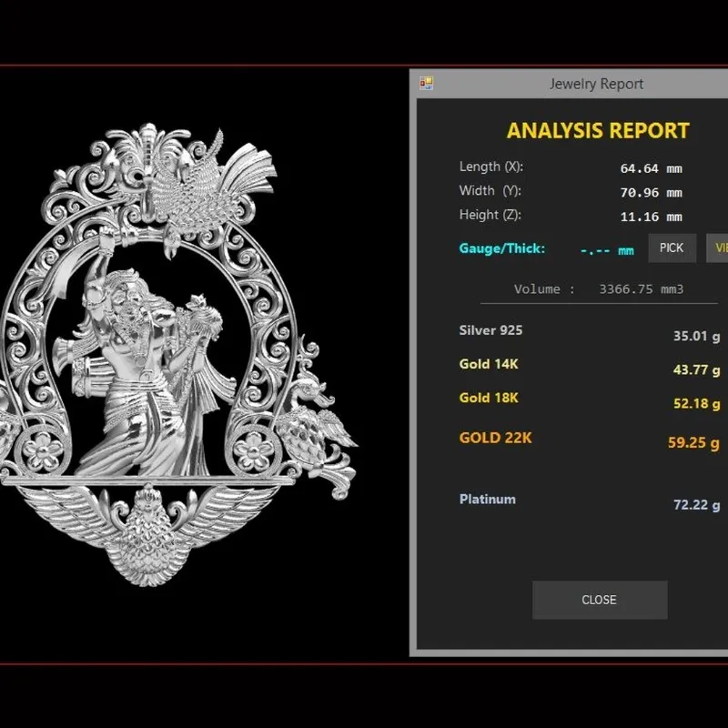Click the Height (Z) value 11.16 mm

(651, 217)
